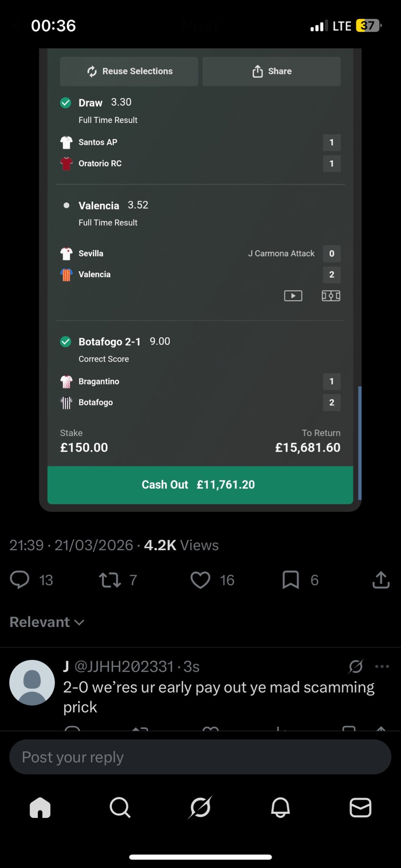Expand the Relevant sort dropdown
The width and height of the screenshot is (401, 868).
point(47,622)
